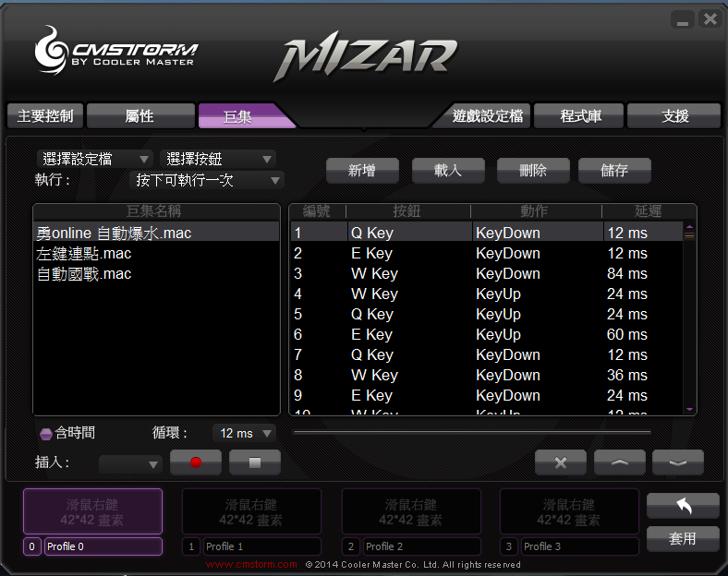Select step 9 E Key KeyDown row

click(x=487, y=396)
